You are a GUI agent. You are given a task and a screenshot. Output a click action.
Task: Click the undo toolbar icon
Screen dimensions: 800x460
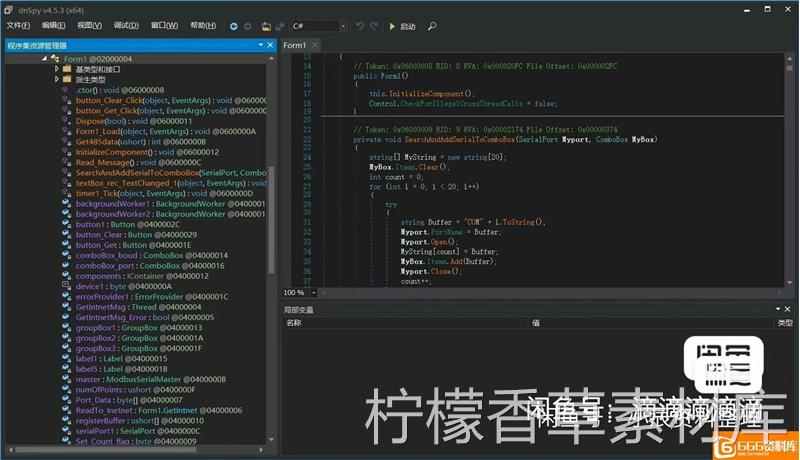tap(359, 26)
